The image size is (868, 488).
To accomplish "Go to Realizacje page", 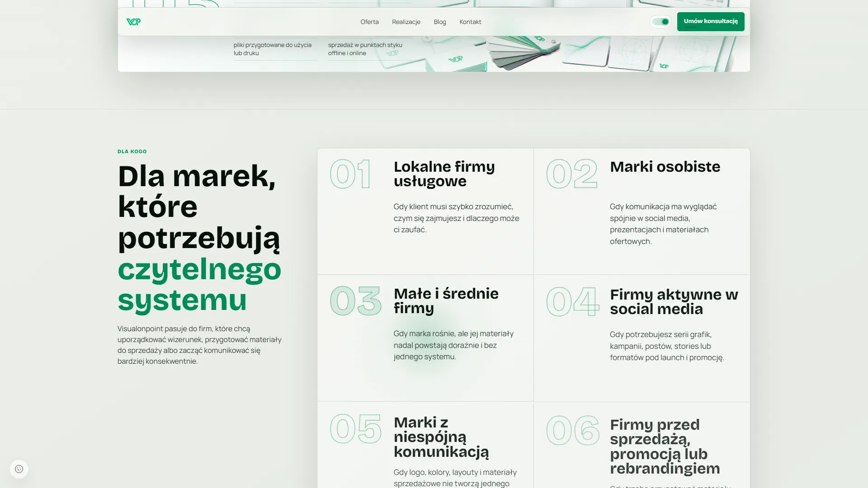I will pyautogui.click(x=406, y=22).
